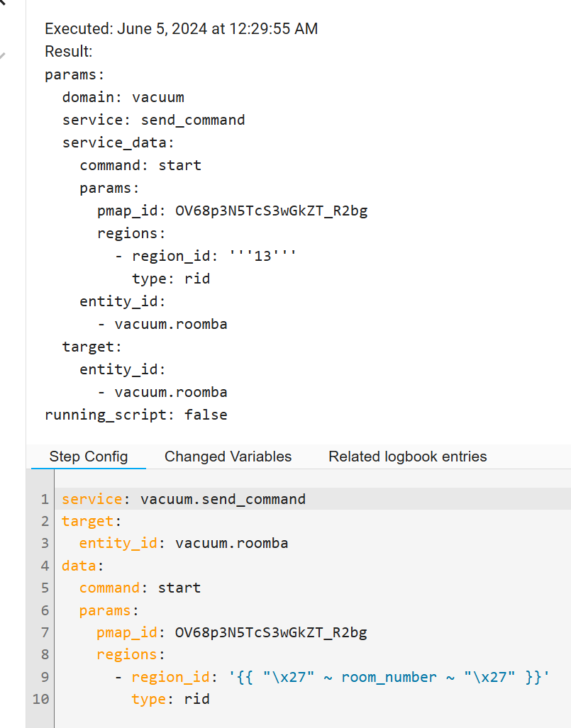Switch to the Changed Variables tab

click(x=228, y=457)
